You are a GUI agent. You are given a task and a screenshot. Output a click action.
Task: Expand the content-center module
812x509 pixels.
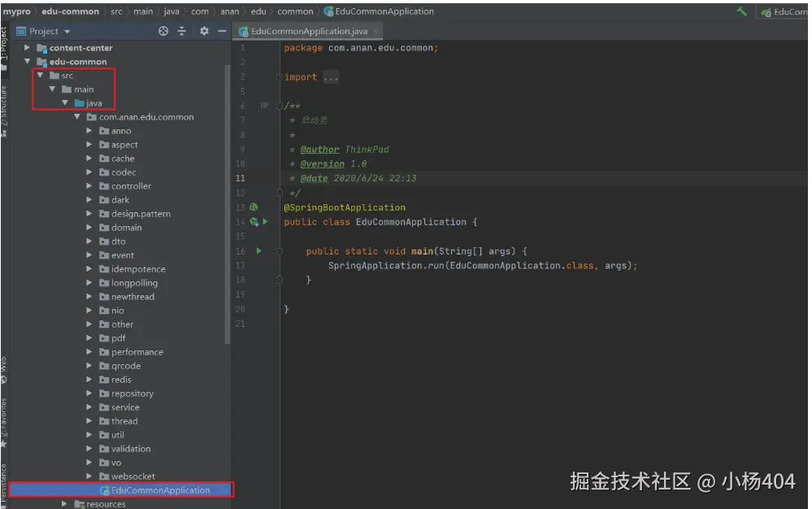pos(27,48)
